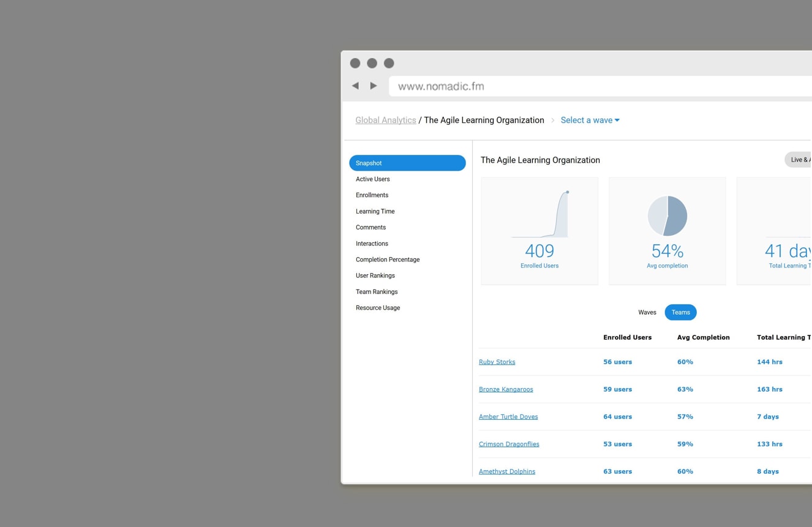Sort by Avg Completion column header
812x527 pixels.
(703, 337)
